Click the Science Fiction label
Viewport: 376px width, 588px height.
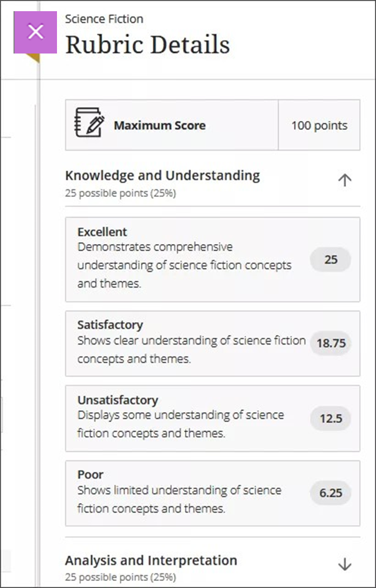click(x=104, y=19)
